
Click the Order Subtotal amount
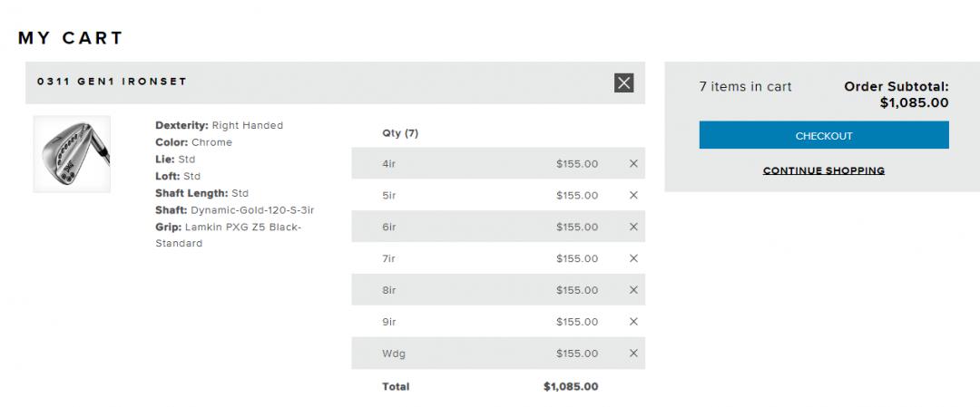914,103
